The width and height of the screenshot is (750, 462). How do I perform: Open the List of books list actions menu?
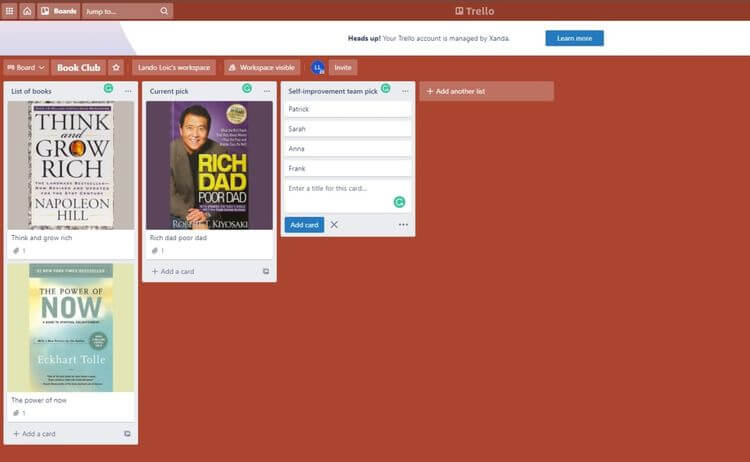point(128,91)
